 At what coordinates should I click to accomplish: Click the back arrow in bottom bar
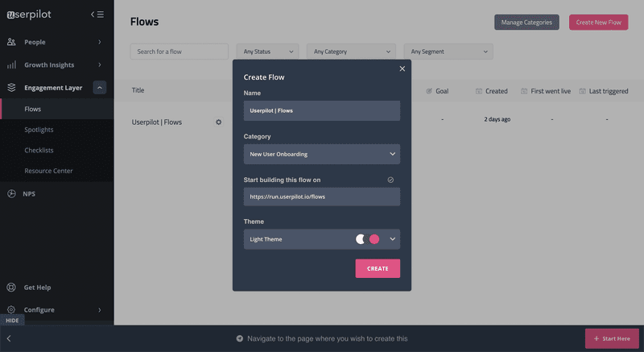(x=9, y=339)
